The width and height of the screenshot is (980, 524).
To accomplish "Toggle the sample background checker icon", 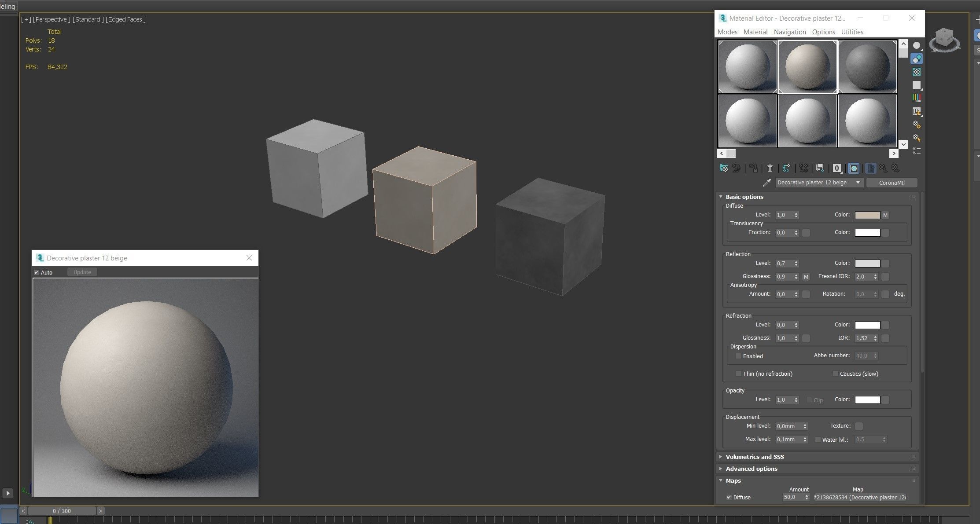I will (917, 72).
